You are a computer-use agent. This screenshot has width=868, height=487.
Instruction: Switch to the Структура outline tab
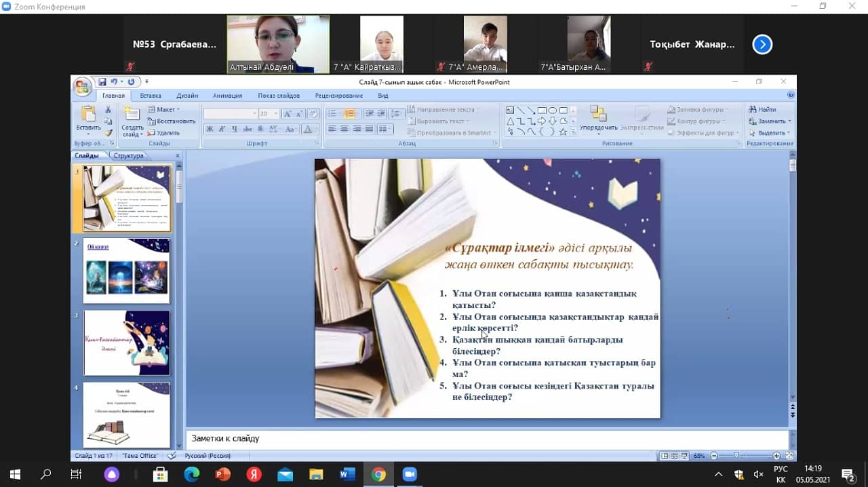point(128,155)
